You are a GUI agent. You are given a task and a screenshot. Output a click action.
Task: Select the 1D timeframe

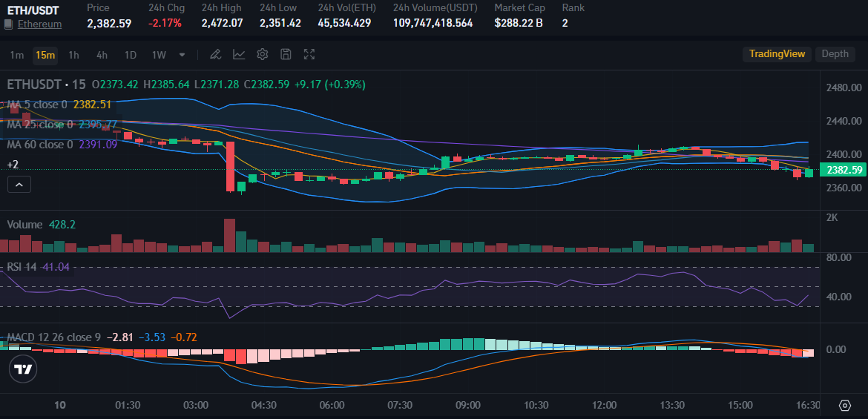[x=130, y=55]
